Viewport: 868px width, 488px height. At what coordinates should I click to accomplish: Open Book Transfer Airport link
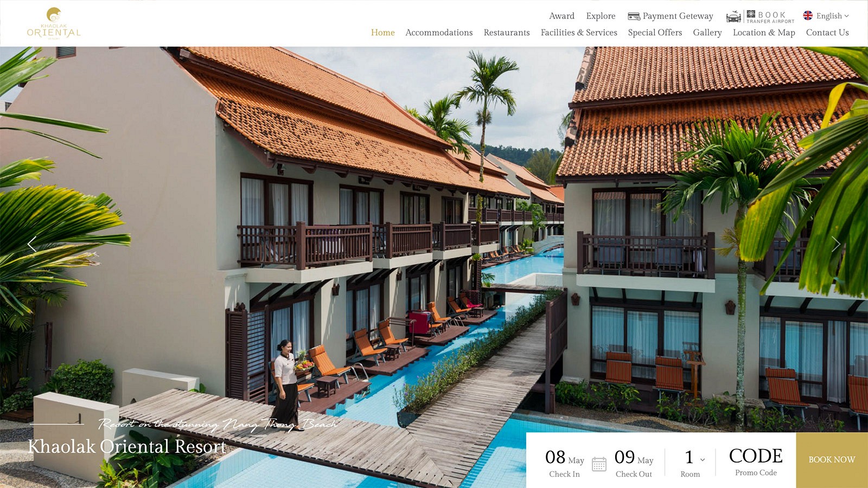770,17
